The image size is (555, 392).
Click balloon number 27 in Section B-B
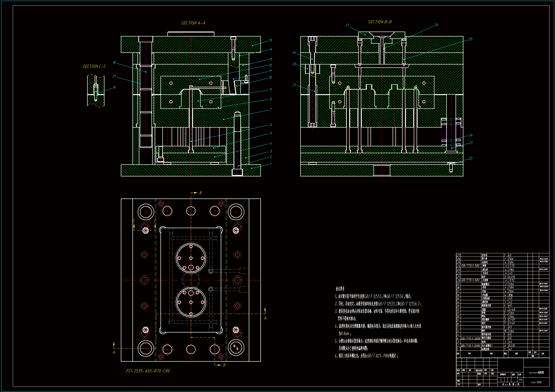click(x=347, y=25)
